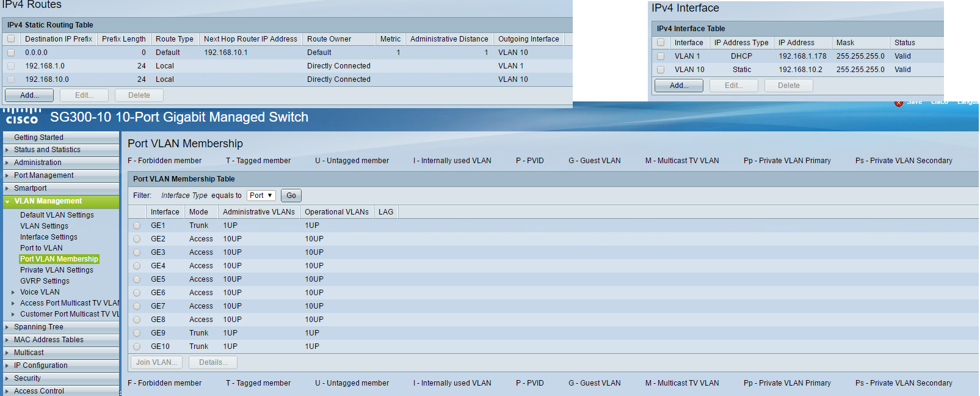Screen dimensions: 980x396
Task: Click the 192.168.10.2 IP address cell
Action: tap(800, 70)
